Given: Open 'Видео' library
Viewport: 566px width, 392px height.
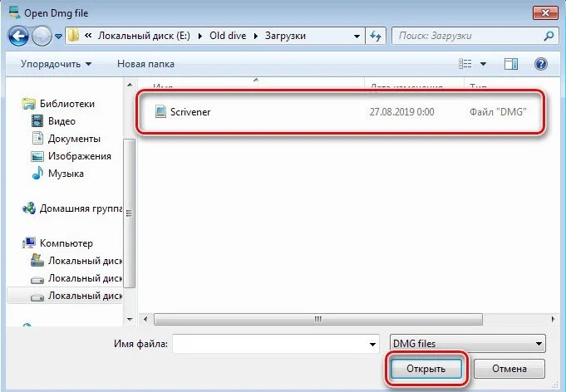Looking at the screenshot, I should (53, 121).
